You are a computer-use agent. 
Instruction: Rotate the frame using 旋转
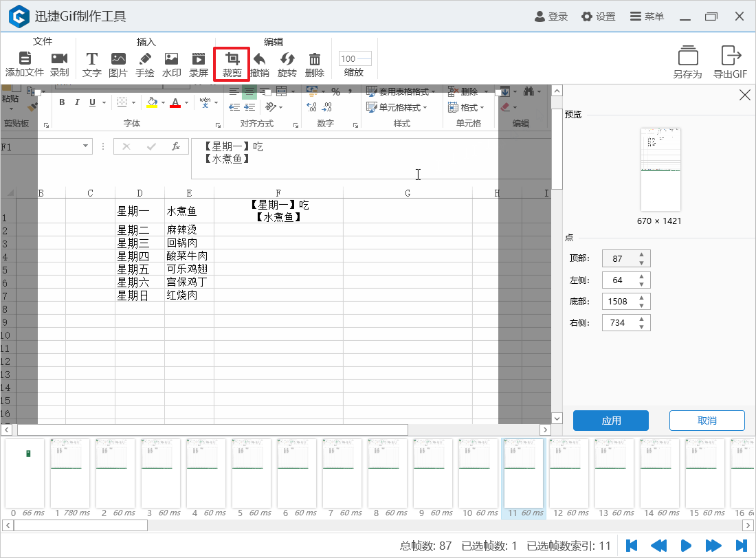287,64
